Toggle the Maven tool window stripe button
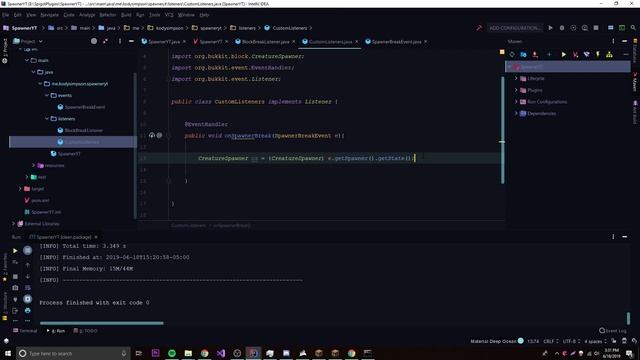The image size is (640, 360). click(x=635, y=83)
